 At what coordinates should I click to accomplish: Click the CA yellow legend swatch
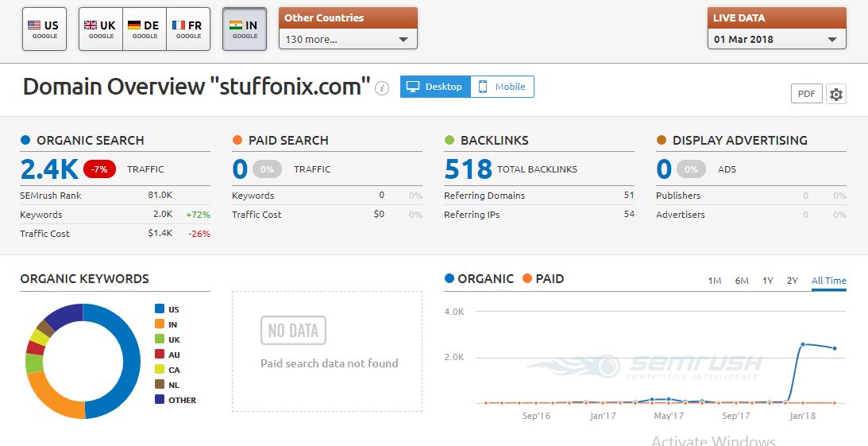(x=160, y=370)
